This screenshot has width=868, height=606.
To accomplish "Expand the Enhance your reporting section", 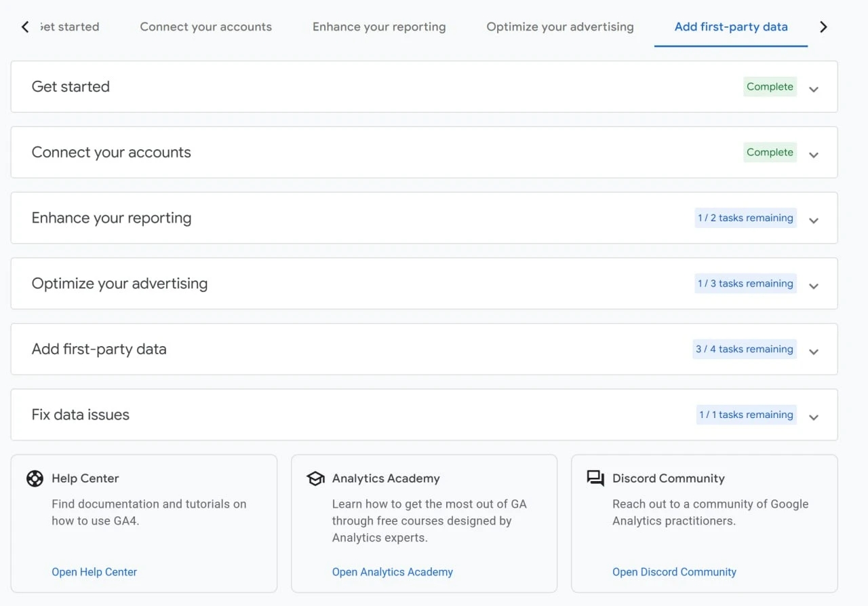I will [x=814, y=220].
